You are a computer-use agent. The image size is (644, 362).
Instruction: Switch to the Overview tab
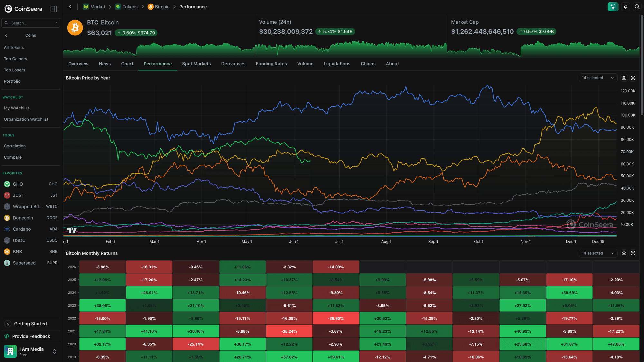pyautogui.click(x=78, y=64)
